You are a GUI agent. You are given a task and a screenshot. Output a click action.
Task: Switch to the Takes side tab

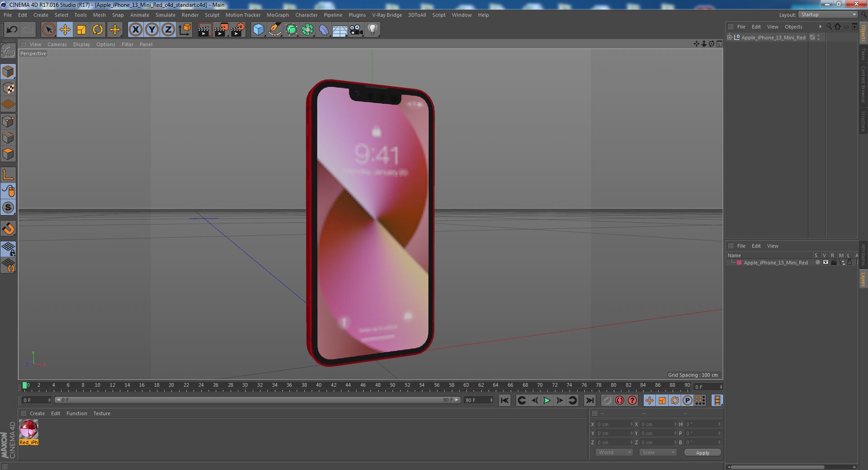pyautogui.click(x=863, y=54)
